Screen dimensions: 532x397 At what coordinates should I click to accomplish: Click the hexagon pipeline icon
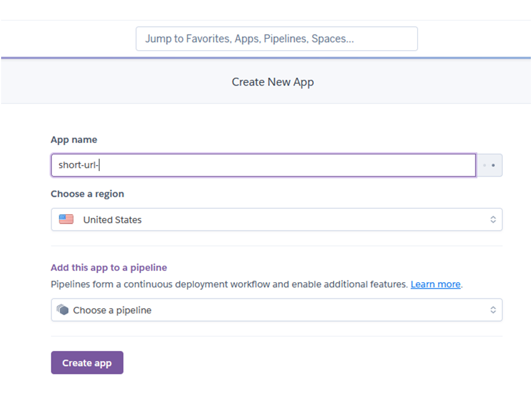pyautogui.click(x=63, y=310)
